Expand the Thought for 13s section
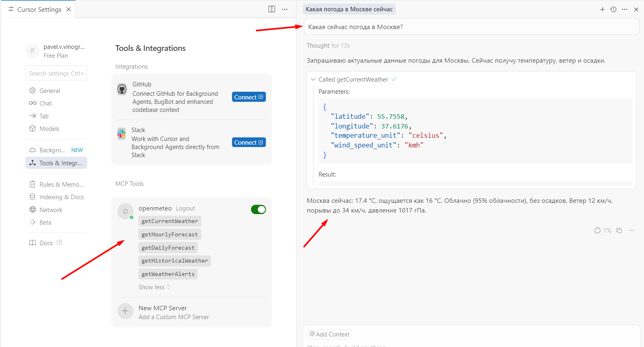 (328, 46)
